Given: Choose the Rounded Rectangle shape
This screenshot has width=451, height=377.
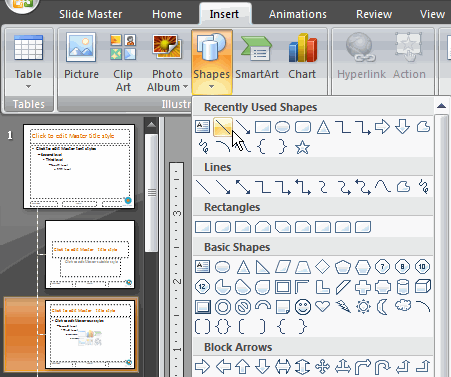Looking at the screenshot, I should pyautogui.click(x=223, y=227).
